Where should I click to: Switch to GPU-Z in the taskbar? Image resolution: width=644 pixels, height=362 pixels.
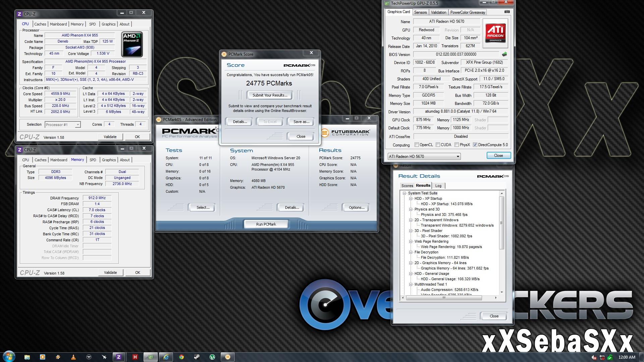150,357
